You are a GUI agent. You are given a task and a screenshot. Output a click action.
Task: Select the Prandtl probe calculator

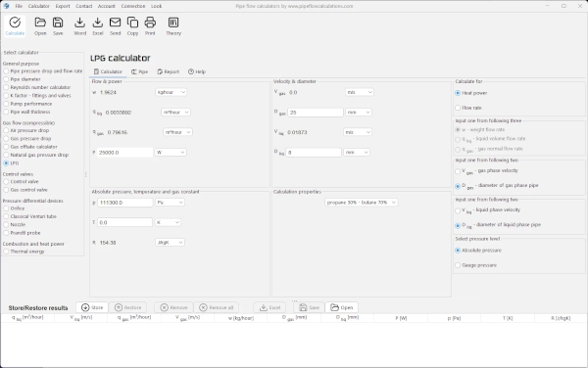[22, 233]
